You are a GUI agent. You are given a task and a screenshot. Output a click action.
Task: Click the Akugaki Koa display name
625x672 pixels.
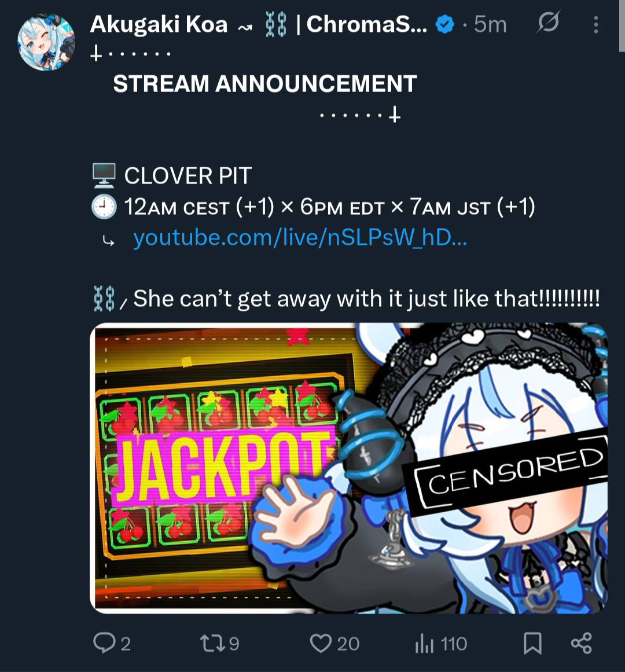[x=159, y=24]
